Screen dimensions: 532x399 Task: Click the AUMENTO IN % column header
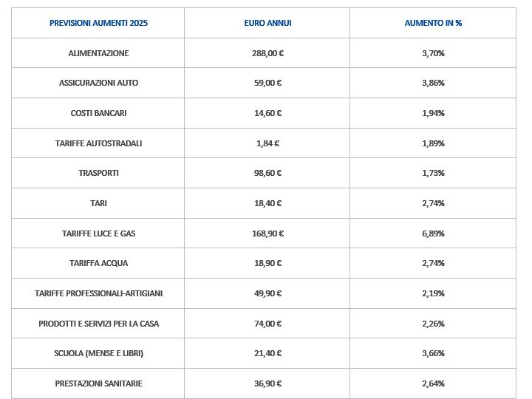point(433,23)
